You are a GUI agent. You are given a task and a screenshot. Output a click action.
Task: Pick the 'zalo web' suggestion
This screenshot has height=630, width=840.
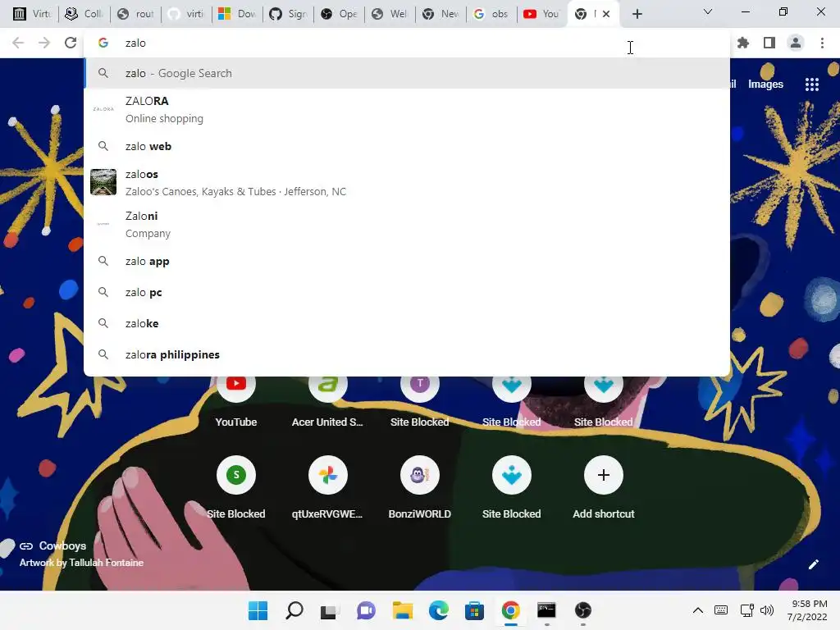tap(407, 146)
